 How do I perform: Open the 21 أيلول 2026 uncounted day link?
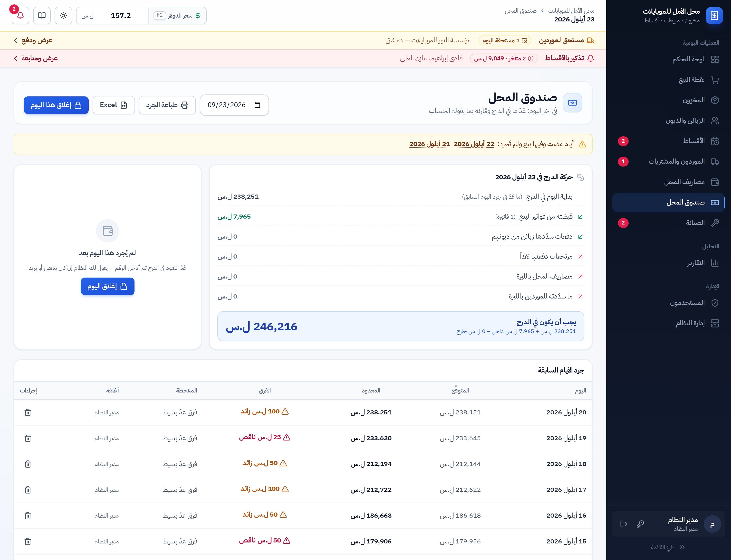[429, 144]
